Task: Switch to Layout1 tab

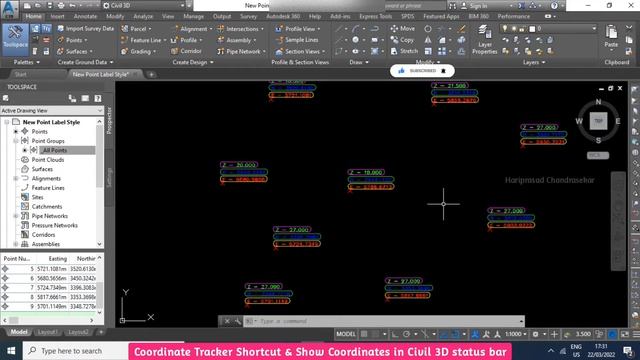Action: (x=48, y=332)
